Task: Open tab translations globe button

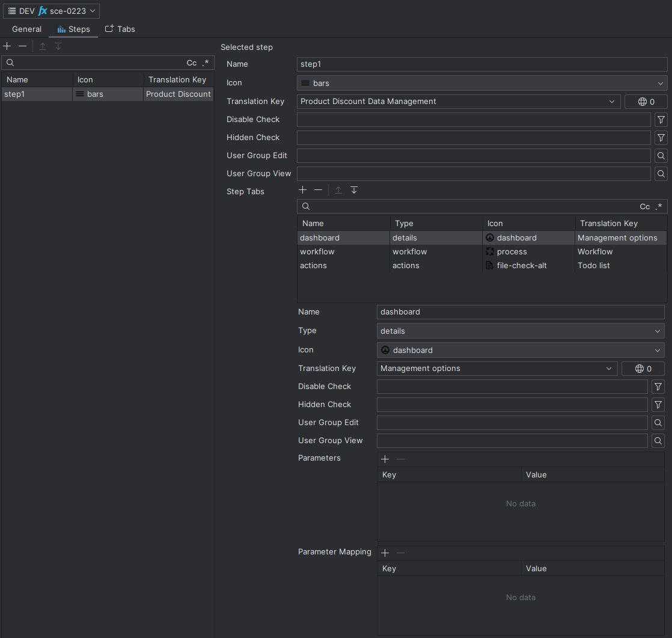Action: pyautogui.click(x=643, y=369)
